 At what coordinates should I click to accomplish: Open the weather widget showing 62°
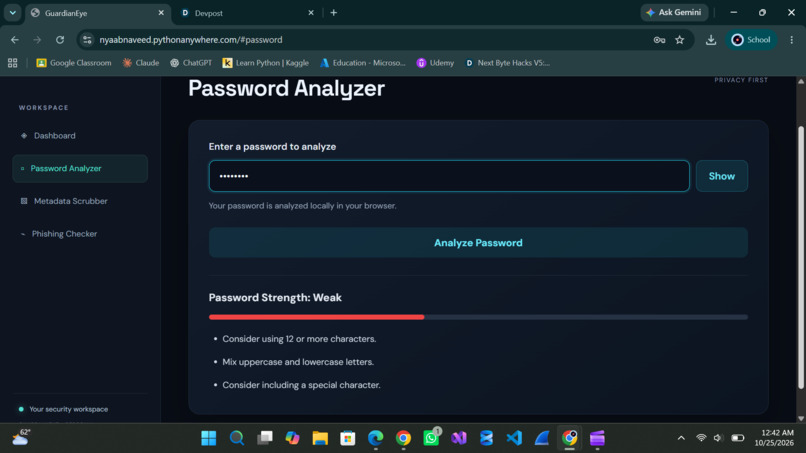(x=22, y=438)
